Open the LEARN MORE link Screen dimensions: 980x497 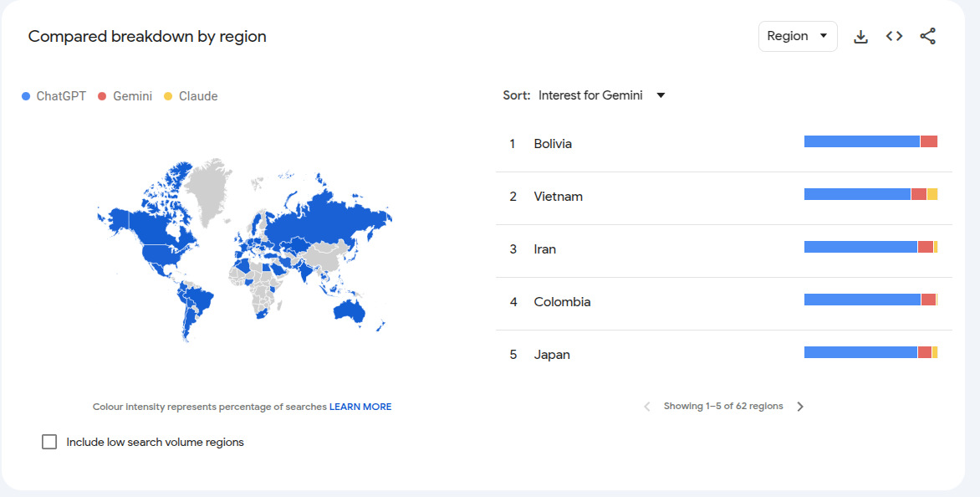tap(360, 407)
